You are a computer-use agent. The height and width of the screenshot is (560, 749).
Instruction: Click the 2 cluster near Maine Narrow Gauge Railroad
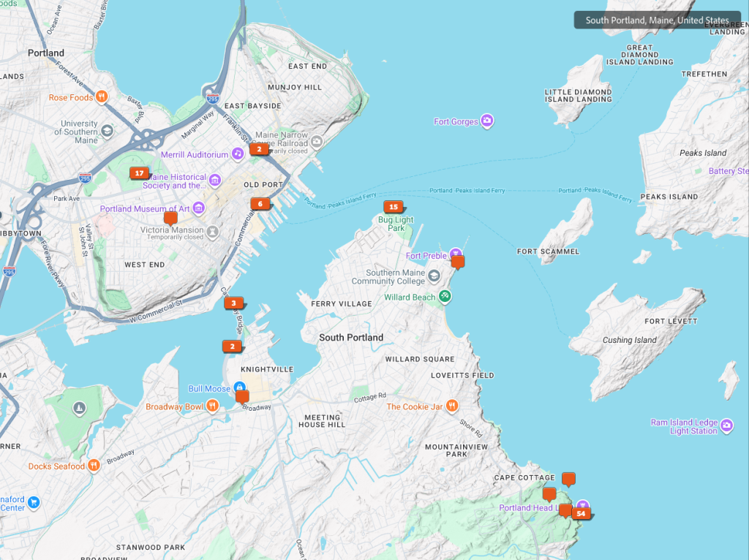click(x=258, y=149)
